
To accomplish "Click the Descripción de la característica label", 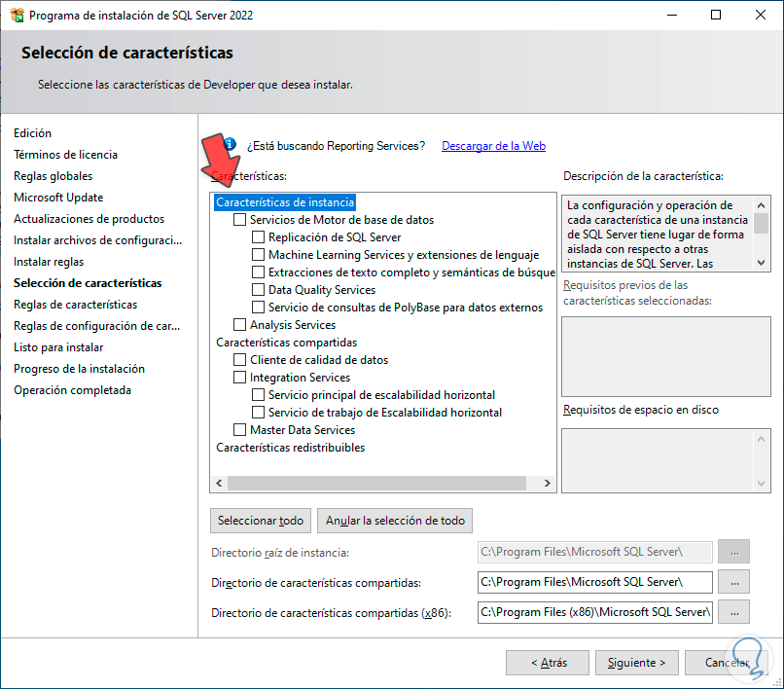I will 643,176.
